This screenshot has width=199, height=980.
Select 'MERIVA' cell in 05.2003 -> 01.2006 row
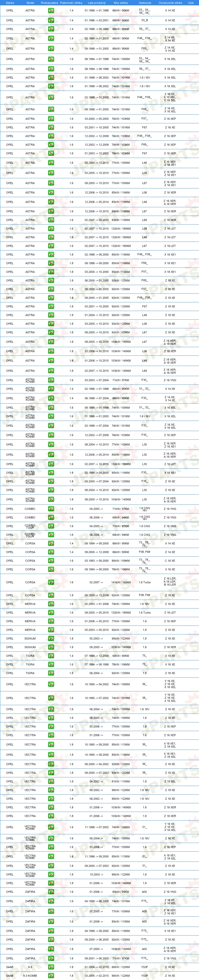coord(30,604)
